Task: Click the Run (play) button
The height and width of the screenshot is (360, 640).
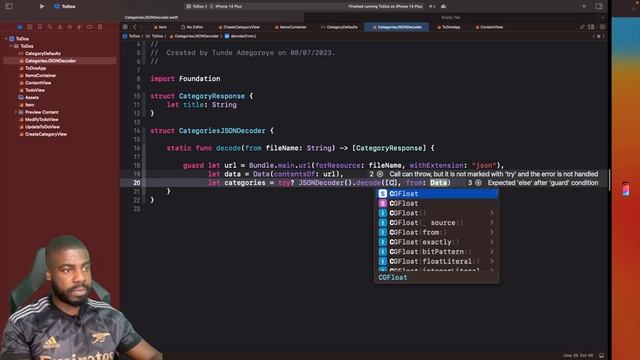Action: [42, 7]
